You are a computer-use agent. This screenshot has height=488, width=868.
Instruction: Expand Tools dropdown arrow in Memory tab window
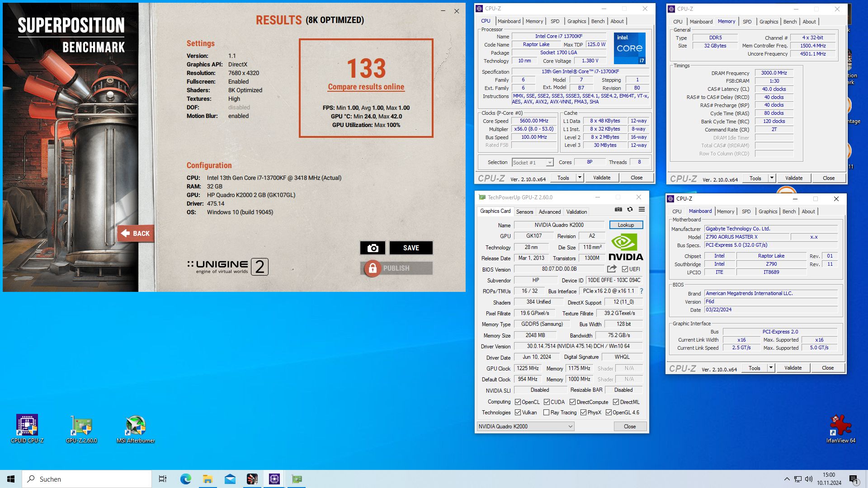[x=772, y=178]
